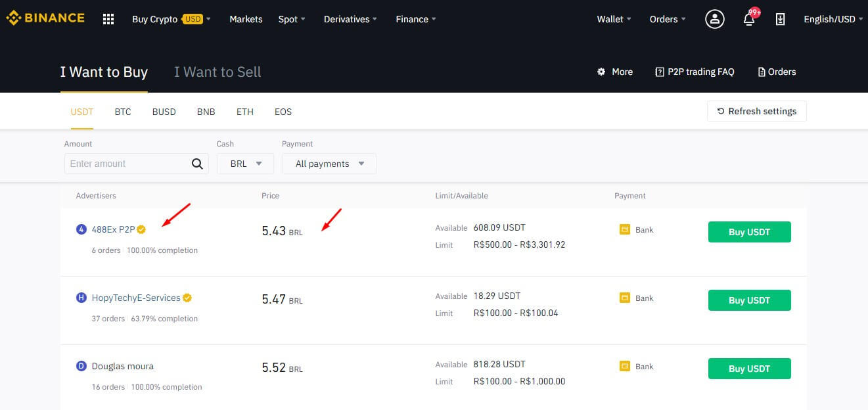868x410 pixels.
Task: Open English/USD language selector
Action: (x=833, y=19)
